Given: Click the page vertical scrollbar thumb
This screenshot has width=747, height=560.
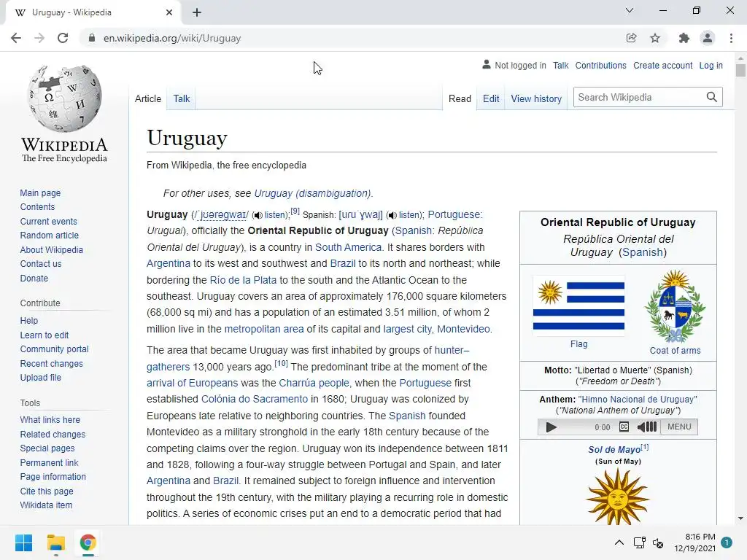Looking at the screenshot, I should 740,70.
